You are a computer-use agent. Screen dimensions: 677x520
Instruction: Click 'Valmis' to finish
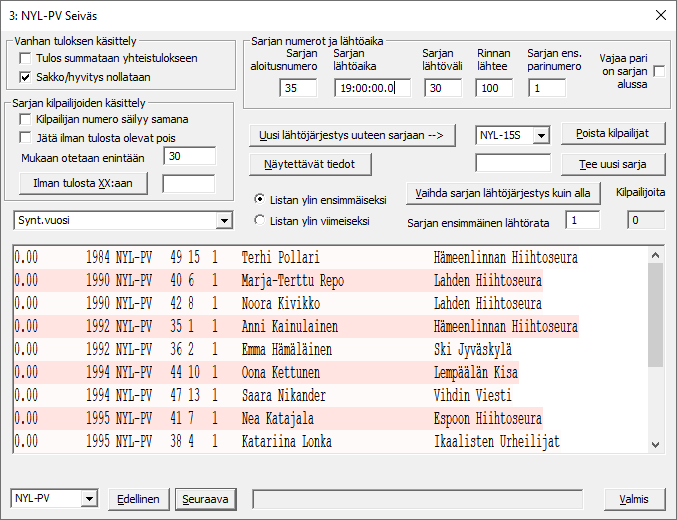point(635,498)
